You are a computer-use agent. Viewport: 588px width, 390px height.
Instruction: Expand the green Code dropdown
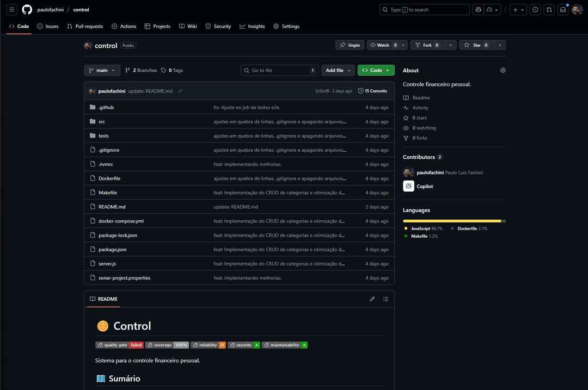tap(376, 71)
